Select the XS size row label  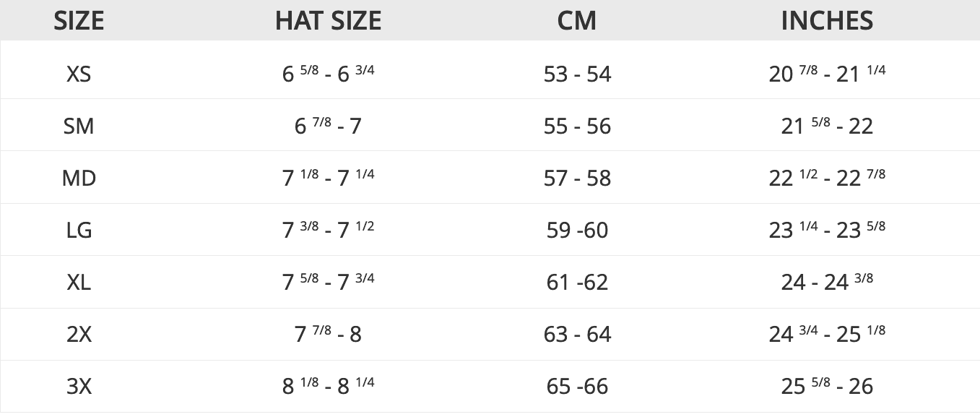(x=79, y=74)
